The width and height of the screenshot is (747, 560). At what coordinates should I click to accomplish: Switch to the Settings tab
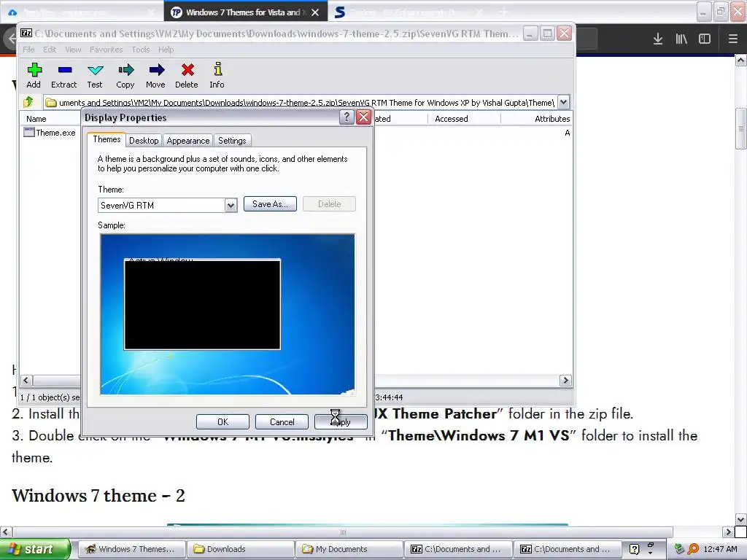(232, 141)
